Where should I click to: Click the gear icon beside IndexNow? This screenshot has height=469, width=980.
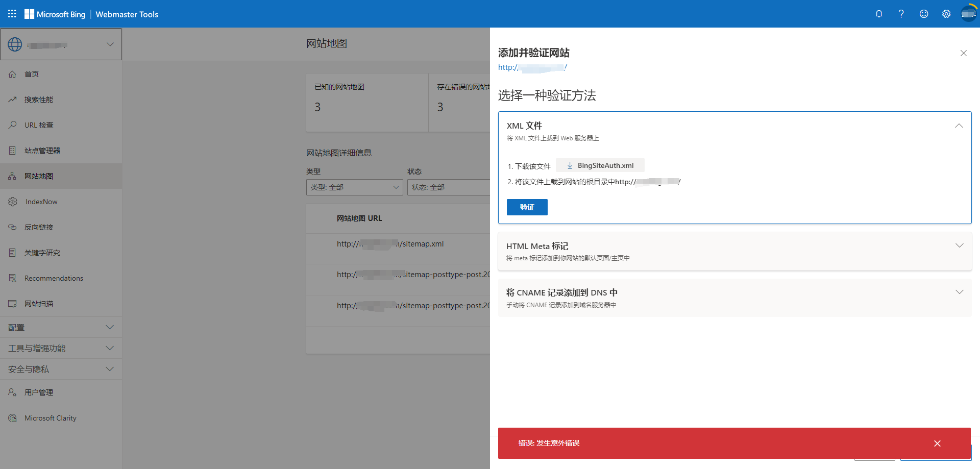13,202
